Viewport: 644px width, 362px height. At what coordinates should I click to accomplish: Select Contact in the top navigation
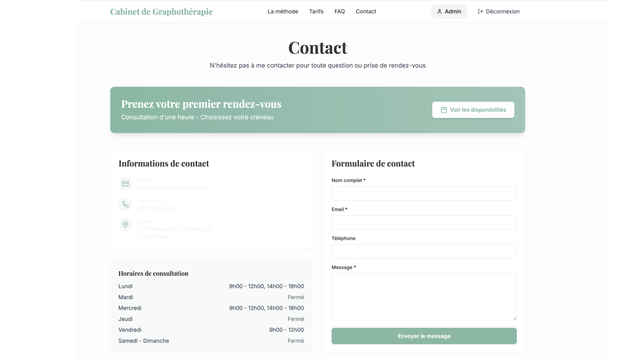(366, 12)
